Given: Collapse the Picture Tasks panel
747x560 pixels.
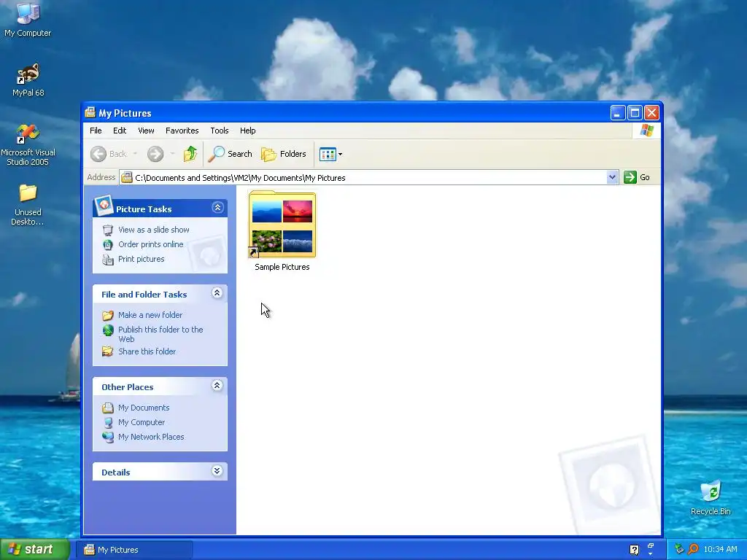Looking at the screenshot, I should (x=217, y=208).
